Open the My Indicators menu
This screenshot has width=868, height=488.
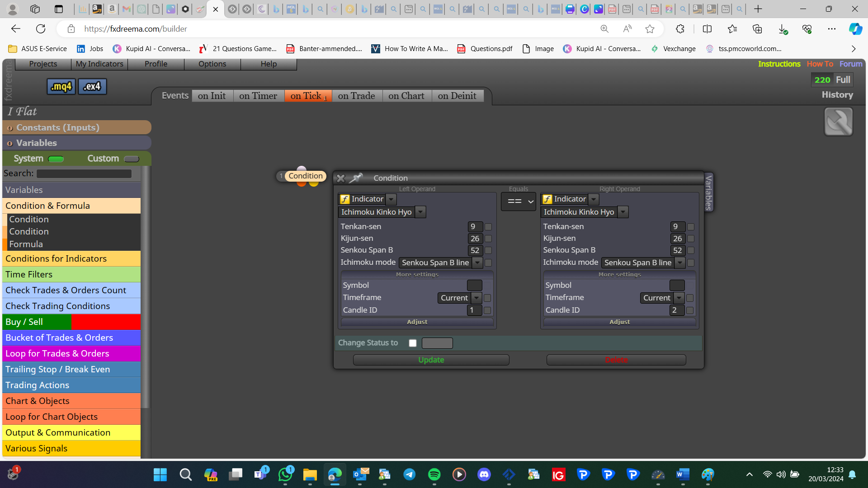pyautogui.click(x=99, y=64)
